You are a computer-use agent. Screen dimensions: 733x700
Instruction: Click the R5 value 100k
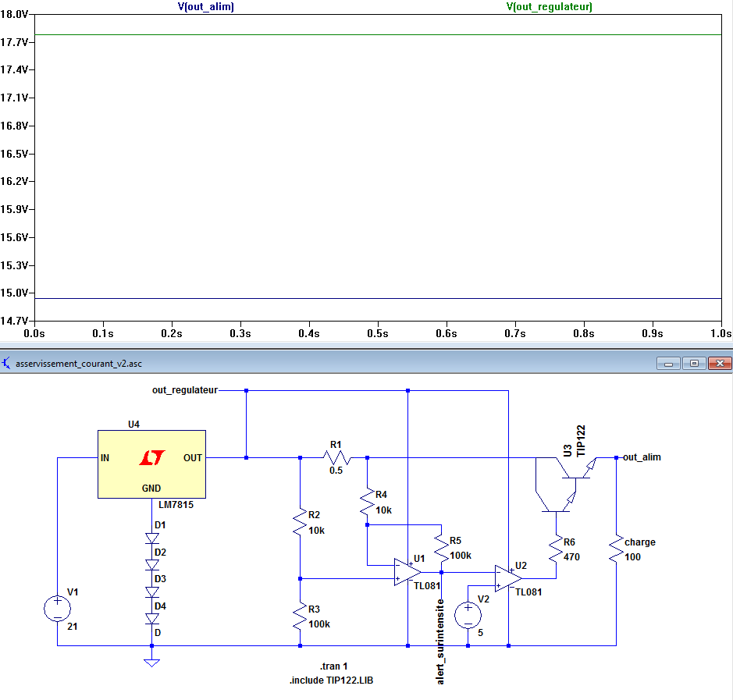click(461, 556)
